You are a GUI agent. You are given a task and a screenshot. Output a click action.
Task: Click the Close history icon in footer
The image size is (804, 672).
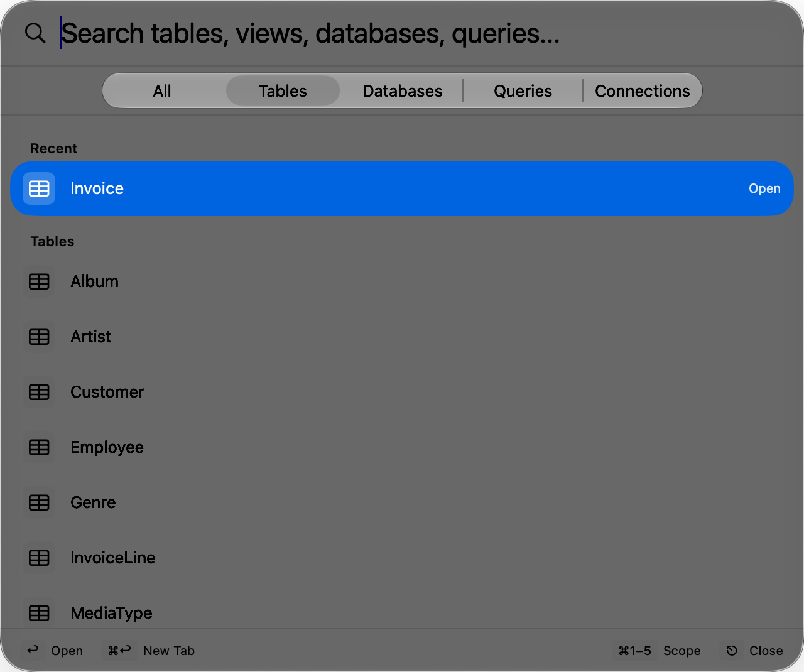732,651
